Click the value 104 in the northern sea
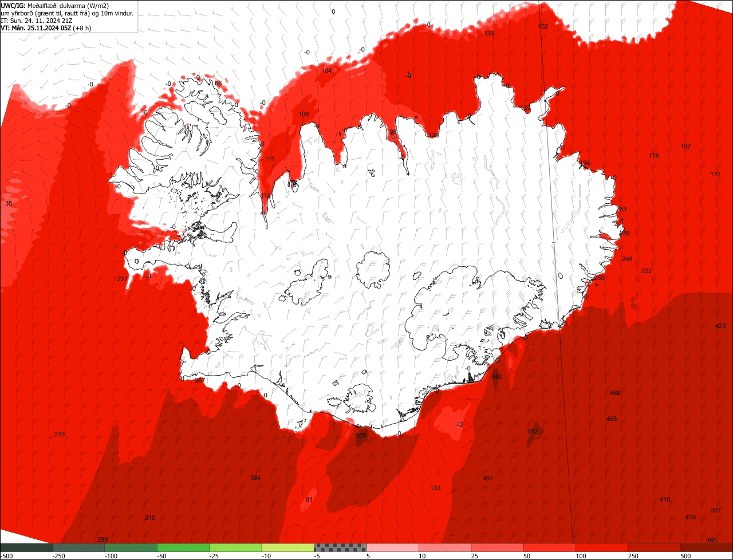The width and height of the screenshot is (733, 560). click(x=326, y=70)
